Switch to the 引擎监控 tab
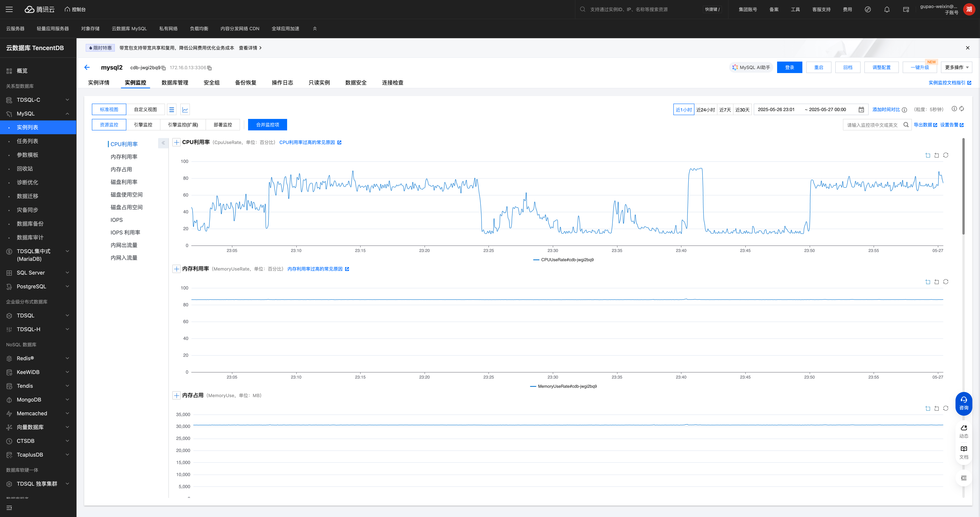 pyautogui.click(x=143, y=125)
